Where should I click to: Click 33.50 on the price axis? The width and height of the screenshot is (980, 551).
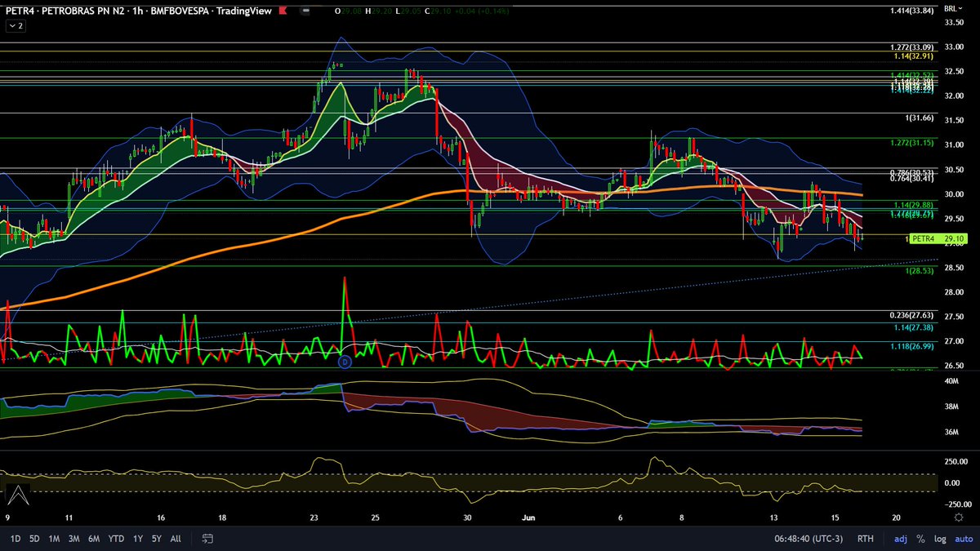pyautogui.click(x=954, y=22)
